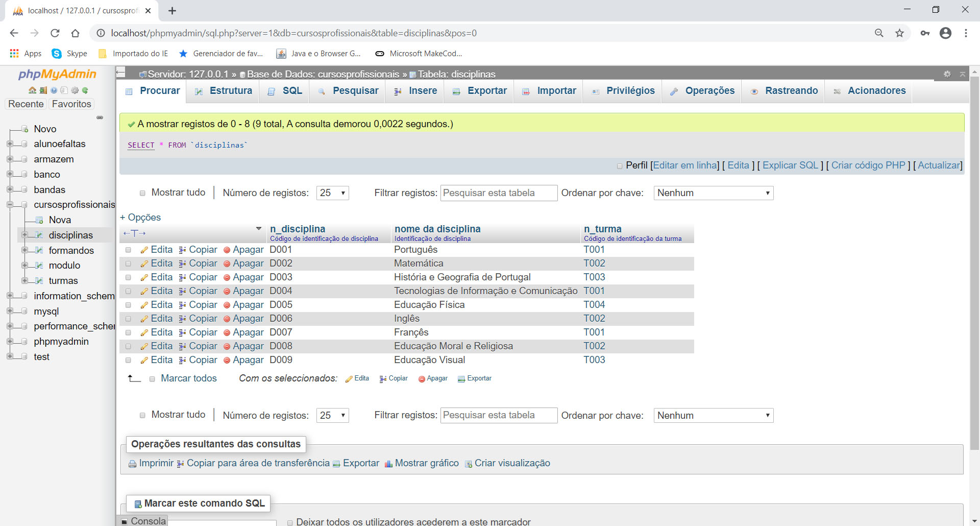
Task: Click the Pesquisar esta tabela input field
Action: click(499, 193)
